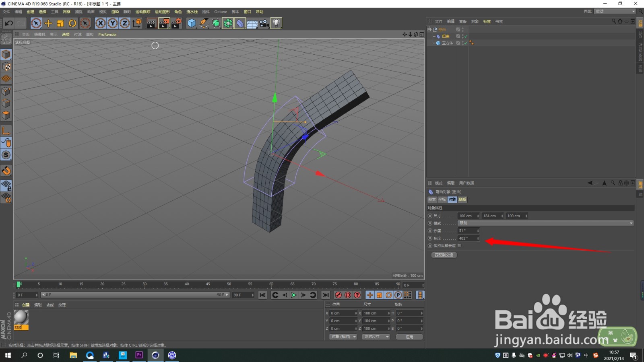This screenshot has width=644, height=362.
Task: Select the Scale tool
Action: click(x=60, y=23)
